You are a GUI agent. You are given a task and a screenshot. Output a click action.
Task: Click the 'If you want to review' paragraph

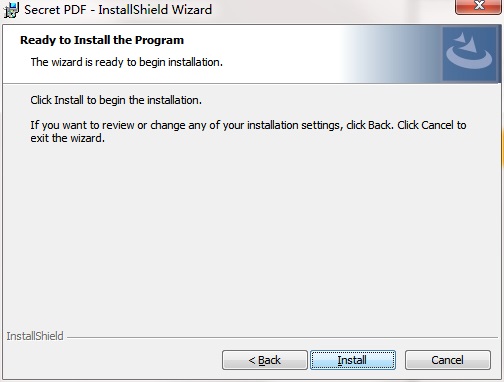pyautogui.click(x=248, y=132)
